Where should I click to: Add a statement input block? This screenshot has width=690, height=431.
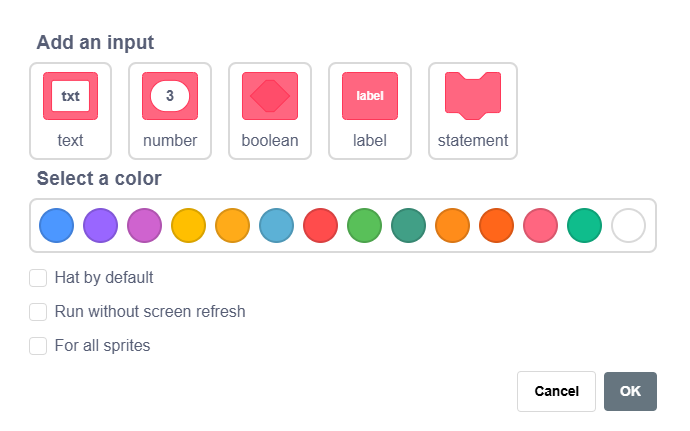[473, 111]
